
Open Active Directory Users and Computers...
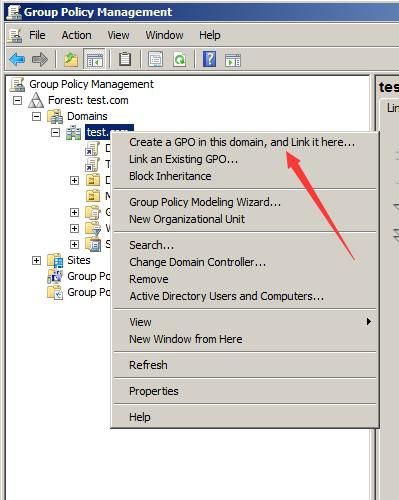pos(245,296)
